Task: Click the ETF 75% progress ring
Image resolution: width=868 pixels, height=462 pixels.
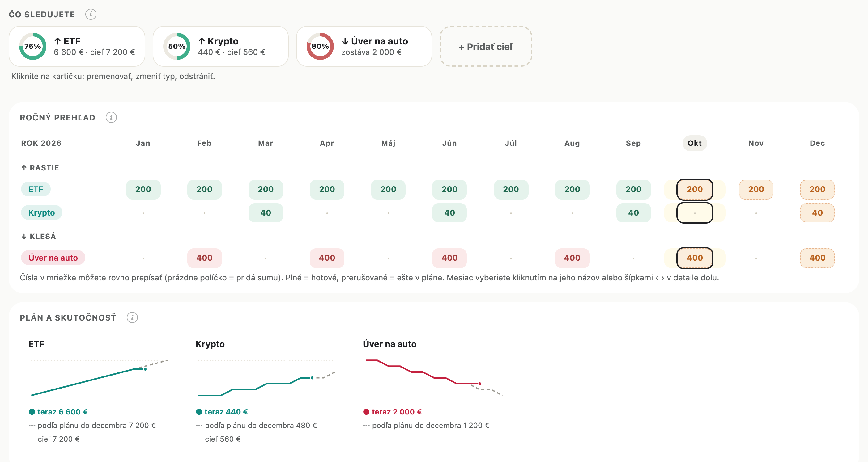Action: (33, 46)
